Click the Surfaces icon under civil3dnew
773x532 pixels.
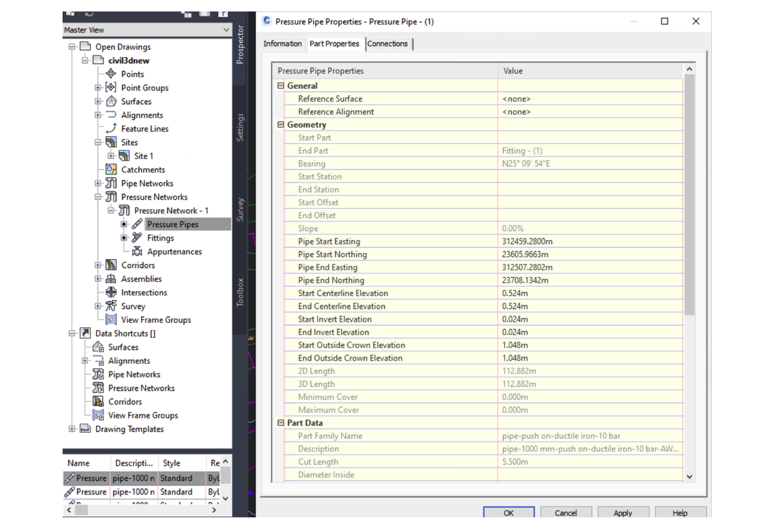point(111,101)
